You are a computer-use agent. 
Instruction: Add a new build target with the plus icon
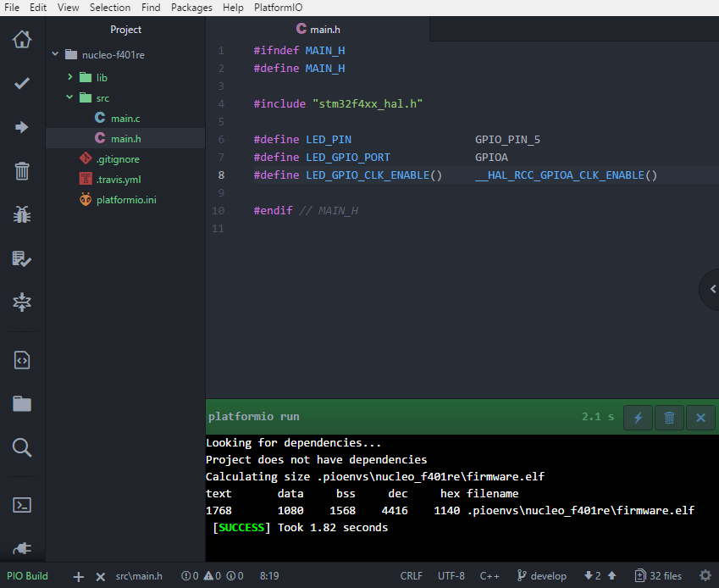coord(79,576)
